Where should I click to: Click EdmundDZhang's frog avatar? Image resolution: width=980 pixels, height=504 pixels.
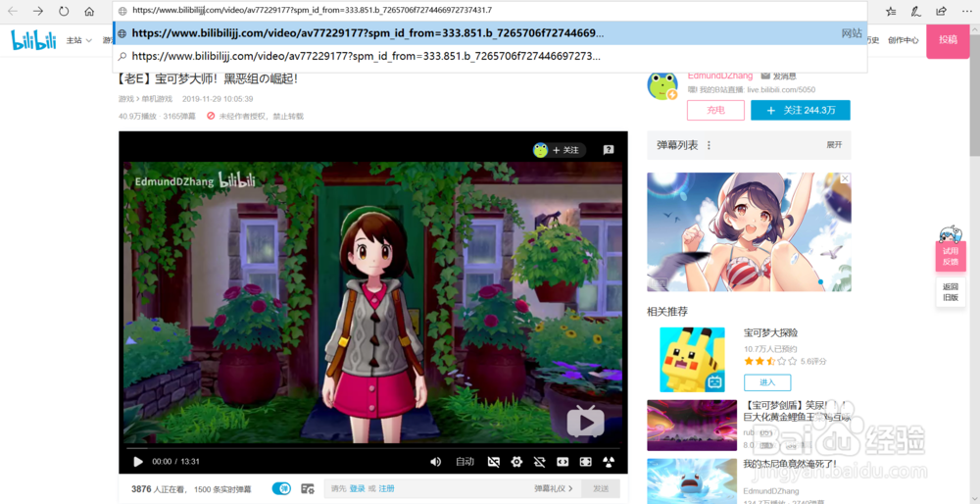coord(662,85)
